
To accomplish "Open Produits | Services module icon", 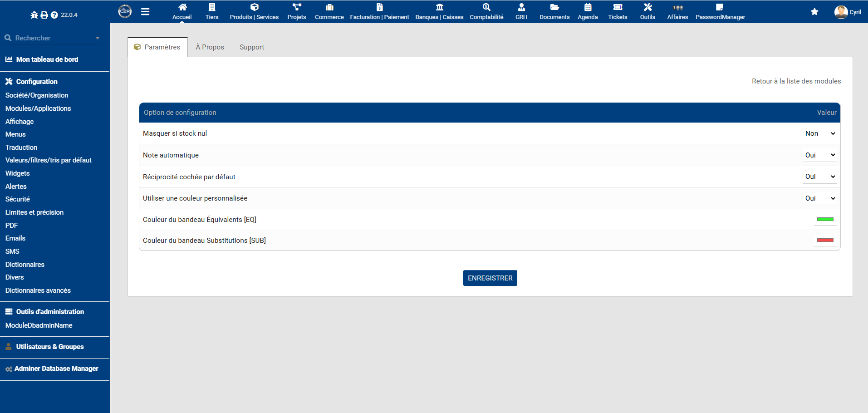I will pos(254,7).
